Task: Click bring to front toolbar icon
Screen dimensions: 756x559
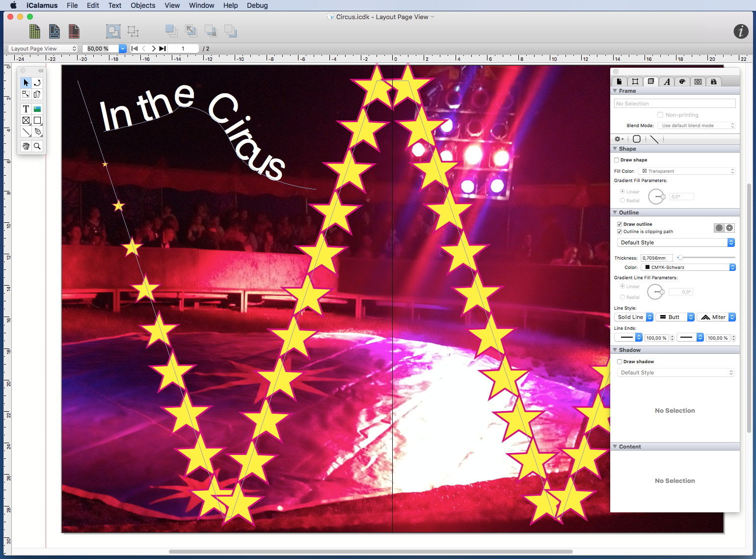Action: point(171,31)
